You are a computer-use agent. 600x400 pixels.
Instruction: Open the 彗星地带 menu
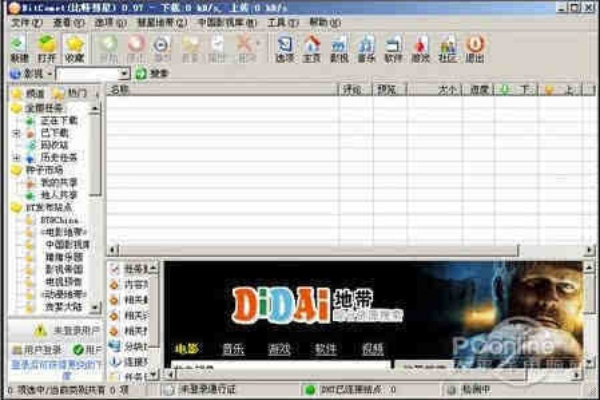pos(163,23)
